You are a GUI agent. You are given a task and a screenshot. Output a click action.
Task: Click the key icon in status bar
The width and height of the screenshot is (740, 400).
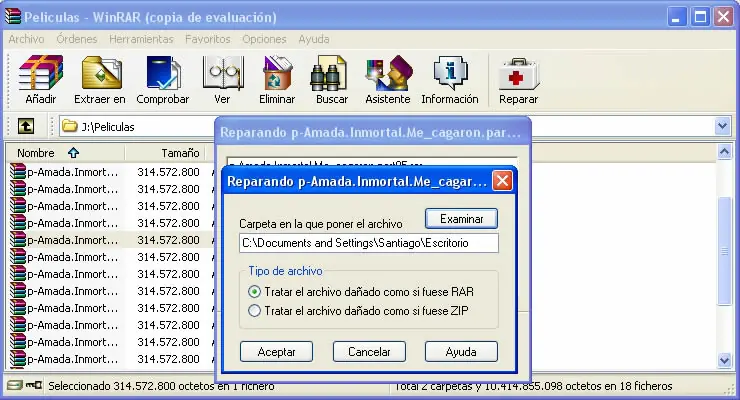(34, 385)
